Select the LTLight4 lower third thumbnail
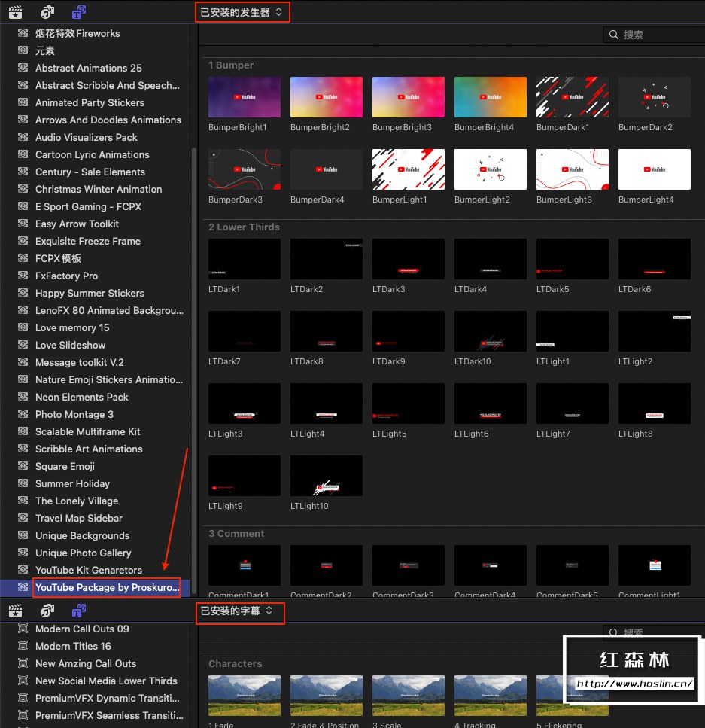Viewport: 705px width, 728px height. (327, 404)
